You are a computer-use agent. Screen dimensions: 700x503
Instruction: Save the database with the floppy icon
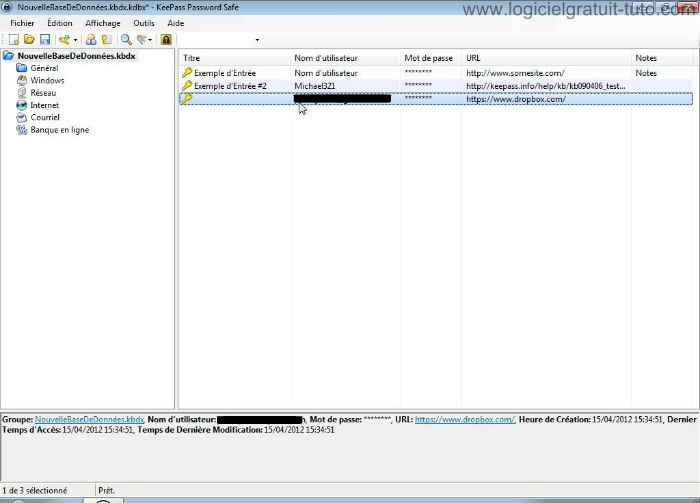45,39
